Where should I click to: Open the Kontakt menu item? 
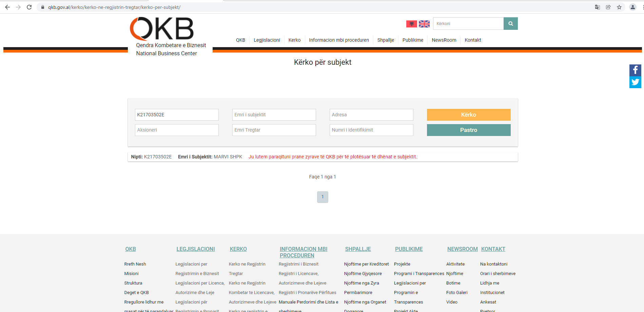pyautogui.click(x=473, y=40)
